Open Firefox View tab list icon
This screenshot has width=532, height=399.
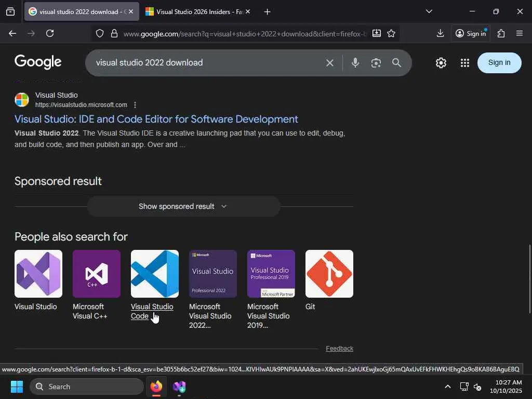10,11
